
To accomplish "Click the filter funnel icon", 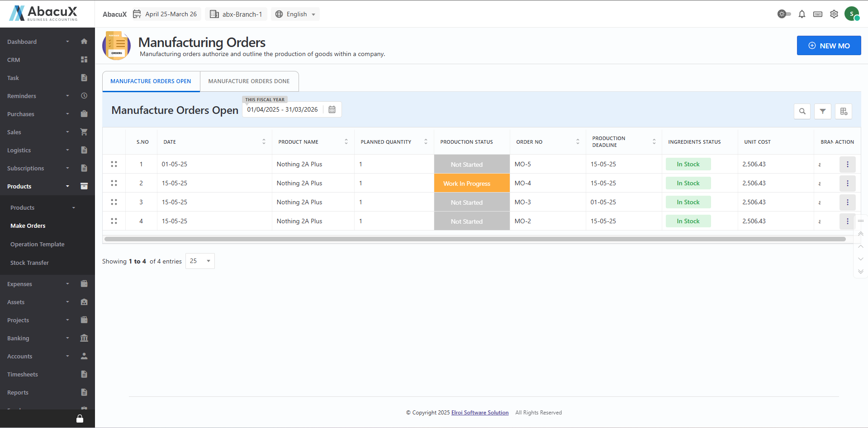I will [822, 111].
